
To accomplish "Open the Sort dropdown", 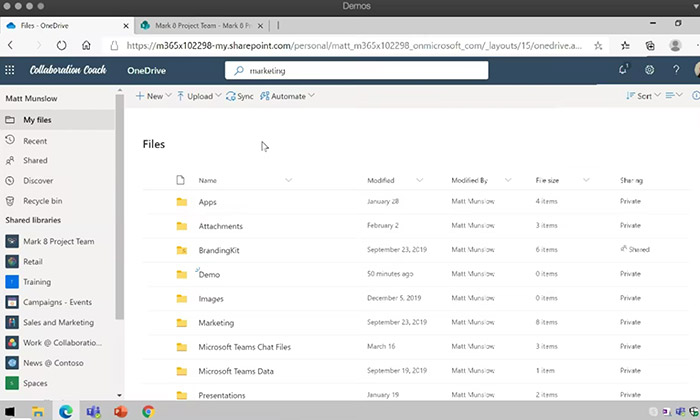I will tap(643, 96).
